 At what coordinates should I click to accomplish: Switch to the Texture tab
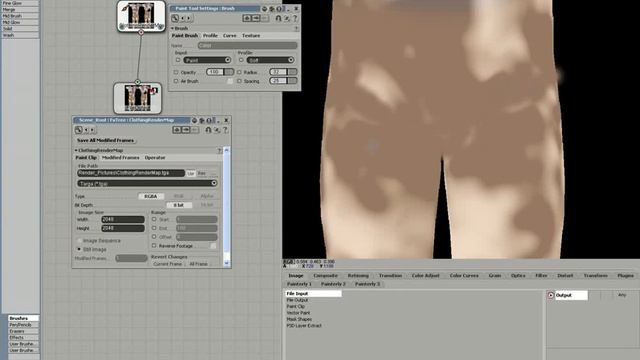point(251,36)
